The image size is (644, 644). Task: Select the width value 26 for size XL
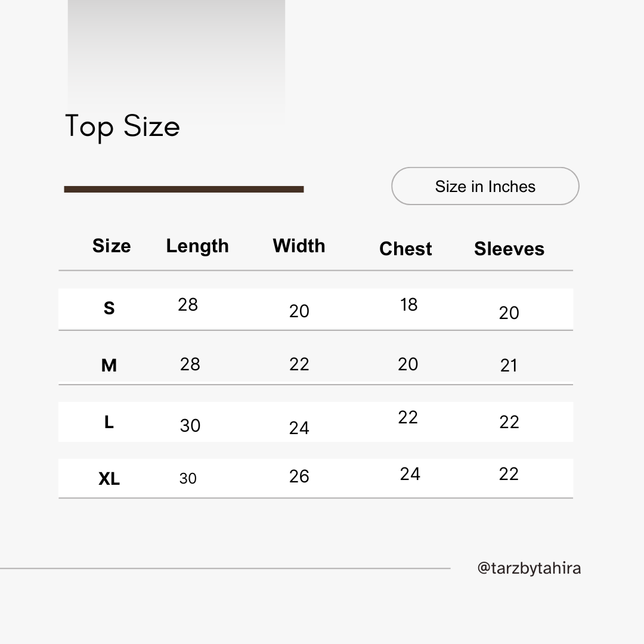pos(299,476)
